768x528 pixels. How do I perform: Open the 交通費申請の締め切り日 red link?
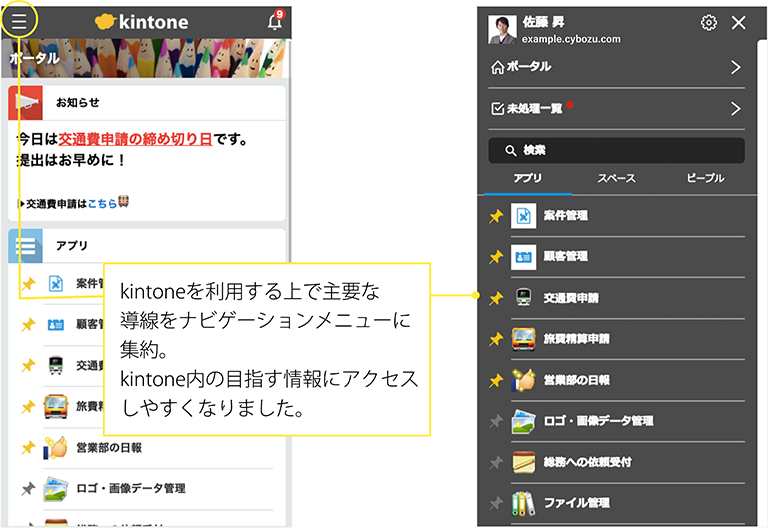[135, 140]
